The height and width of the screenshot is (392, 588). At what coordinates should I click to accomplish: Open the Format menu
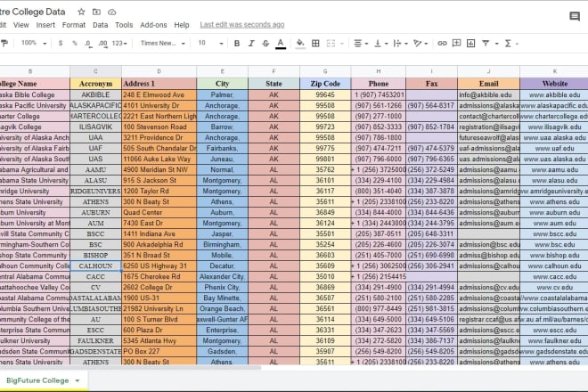point(73,25)
